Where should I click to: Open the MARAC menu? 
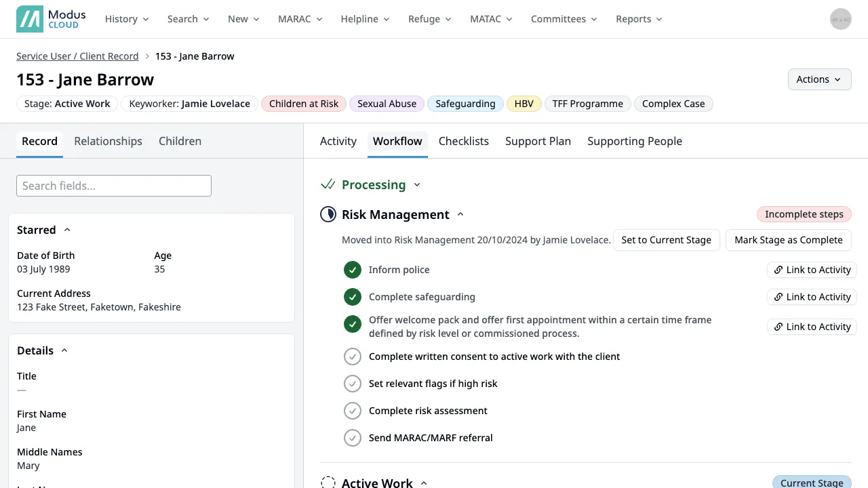tap(299, 19)
